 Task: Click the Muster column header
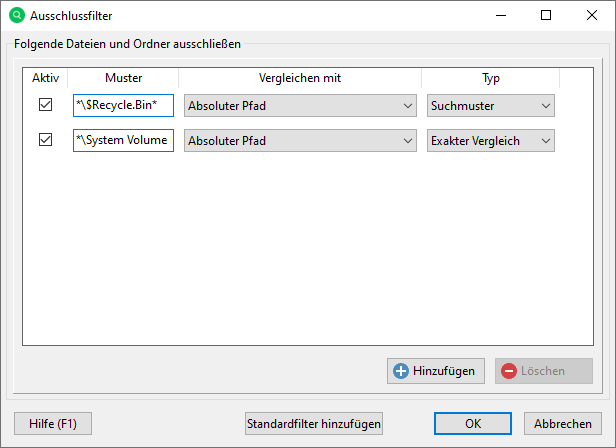[123, 78]
